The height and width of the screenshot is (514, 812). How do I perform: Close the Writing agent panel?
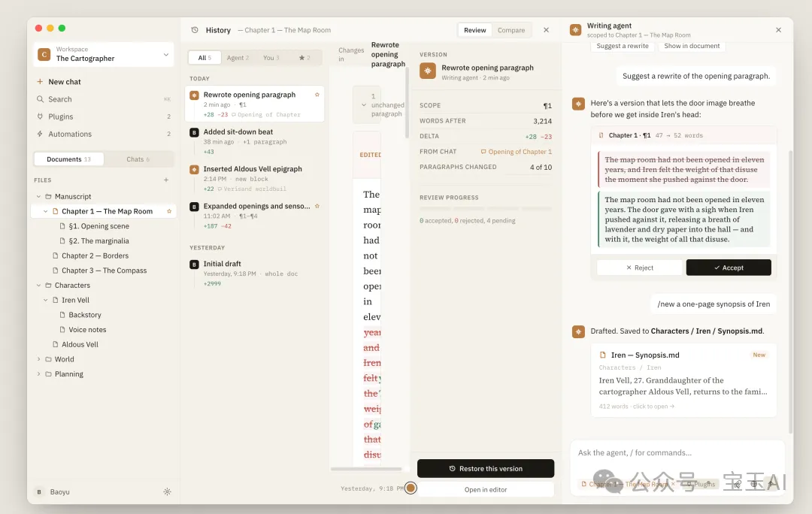[x=778, y=30]
